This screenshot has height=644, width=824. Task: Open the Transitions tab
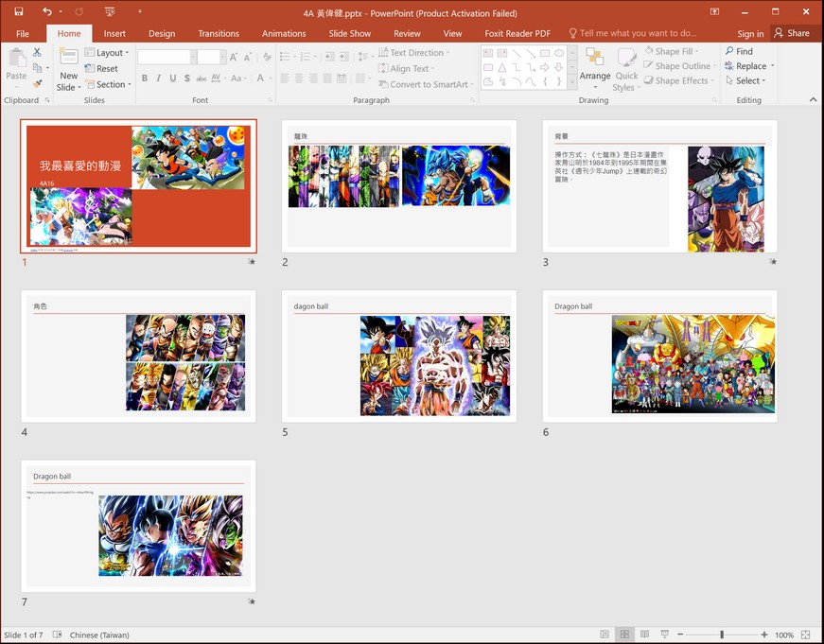coord(219,33)
